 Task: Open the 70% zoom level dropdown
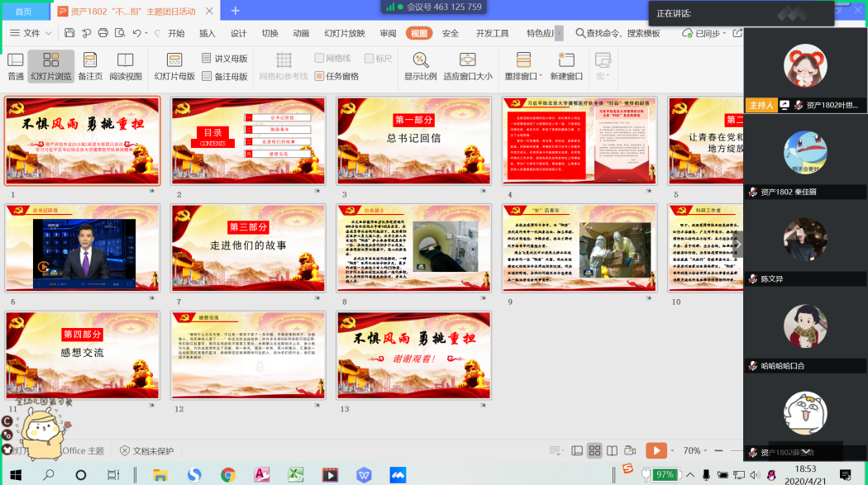[x=694, y=451]
